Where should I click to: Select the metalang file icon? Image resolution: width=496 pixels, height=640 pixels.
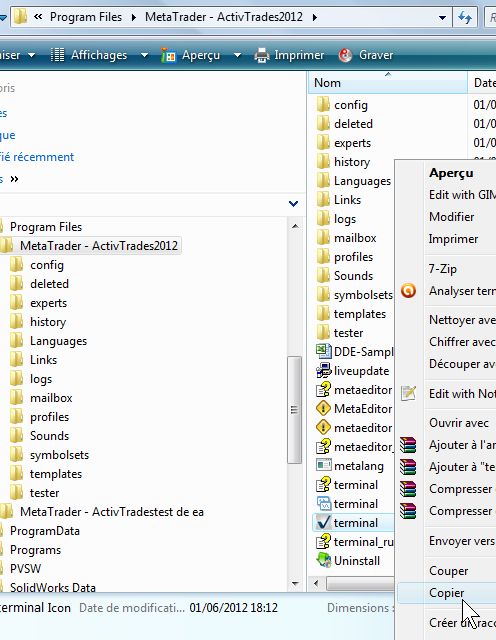pyautogui.click(x=323, y=466)
